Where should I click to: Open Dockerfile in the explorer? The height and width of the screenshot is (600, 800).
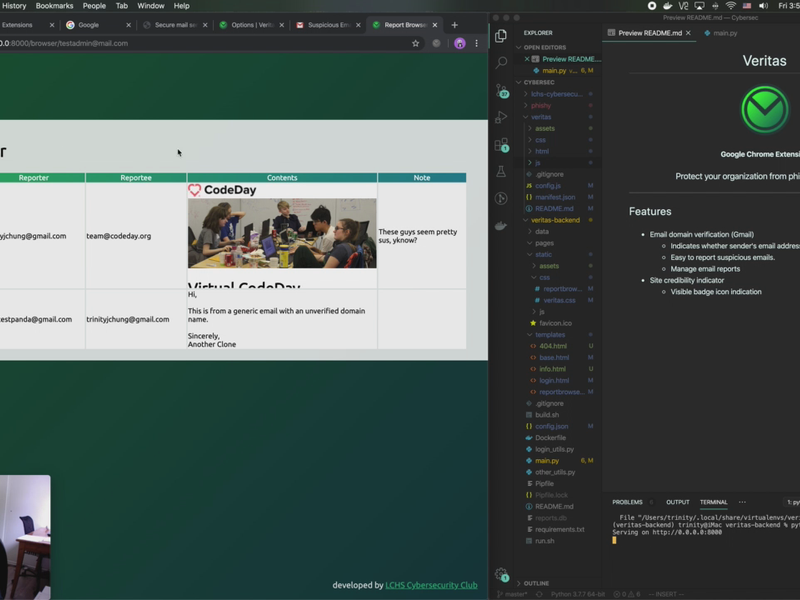click(x=551, y=438)
